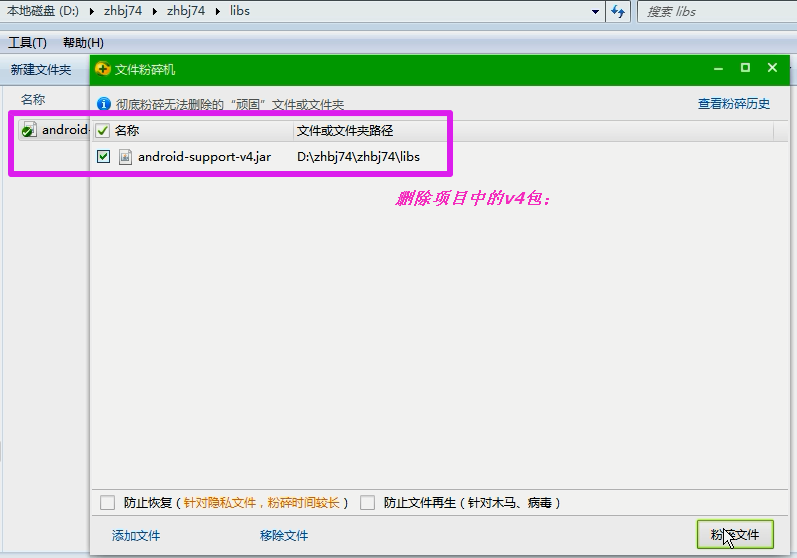Select android file icon in Explorer list
Screen dimensions: 797x558
(x=29, y=130)
